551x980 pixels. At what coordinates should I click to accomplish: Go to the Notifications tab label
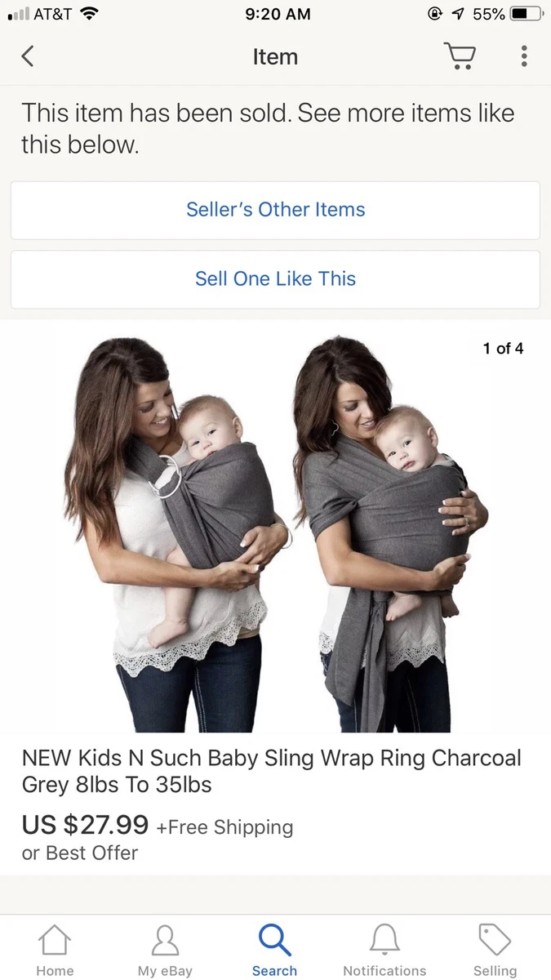[384, 971]
